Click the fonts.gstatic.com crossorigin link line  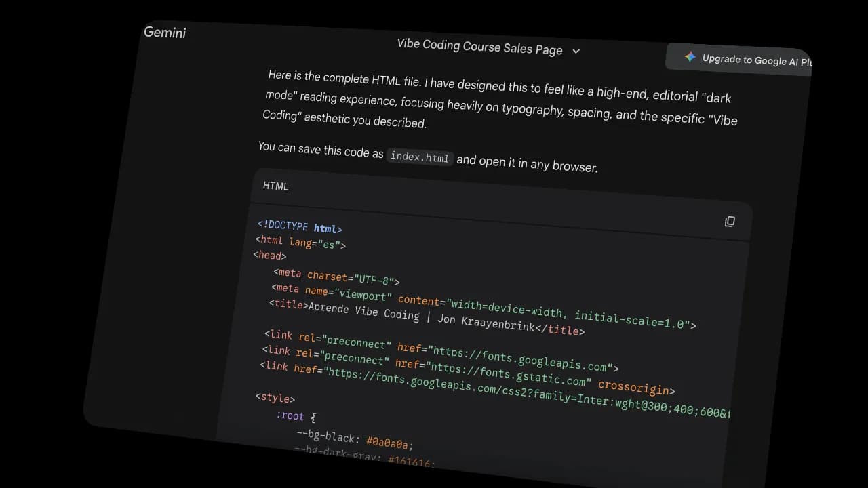pyautogui.click(x=468, y=370)
